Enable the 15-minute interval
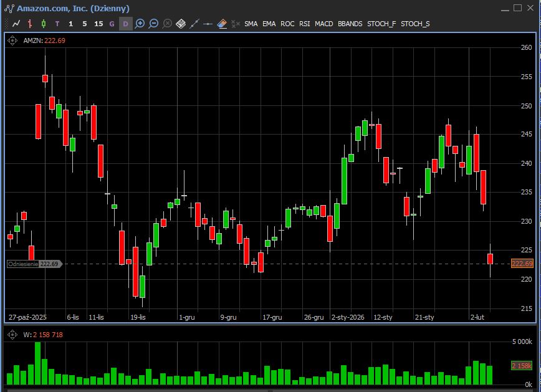Image resolution: width=541 pixels, height=392 pixels. (98, 24)
